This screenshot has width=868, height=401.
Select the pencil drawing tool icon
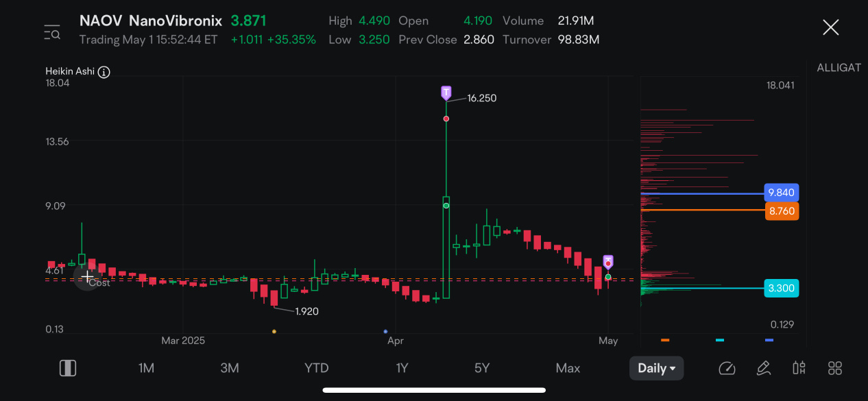pos(763,368)
